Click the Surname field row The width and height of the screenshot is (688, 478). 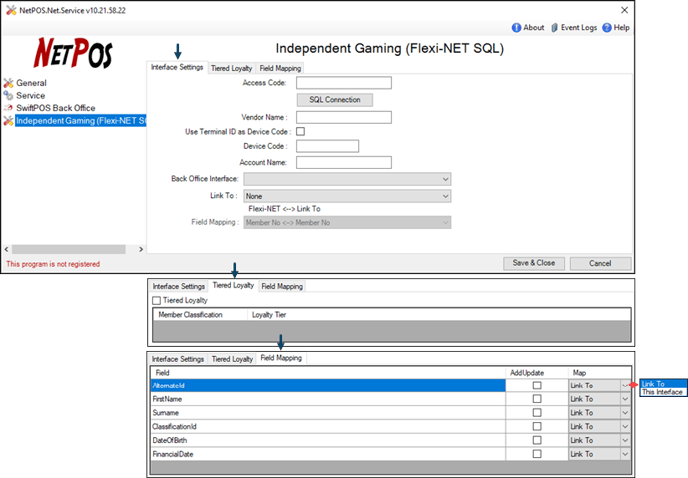[x=328, y=413]
